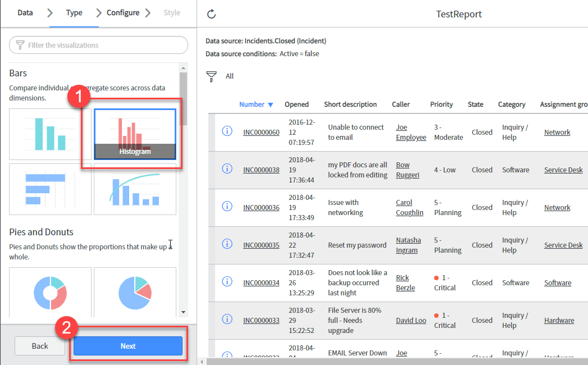Click the Back button
Image resolution: width=588 pixels, height=365 pixels.
pos(40,346)
